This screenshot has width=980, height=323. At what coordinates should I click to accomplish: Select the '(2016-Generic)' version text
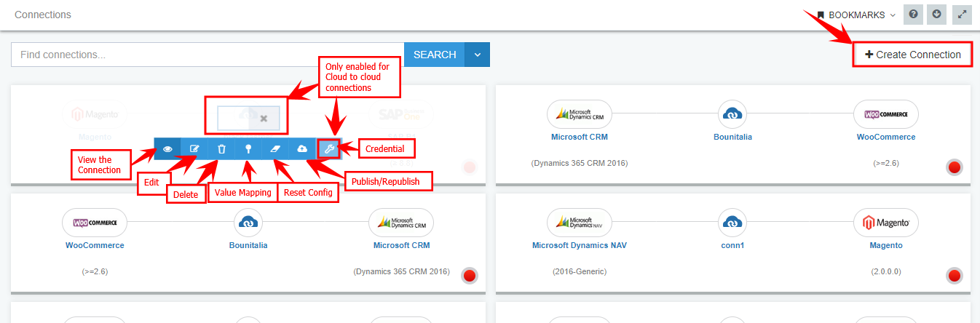(x=580, y=271)
